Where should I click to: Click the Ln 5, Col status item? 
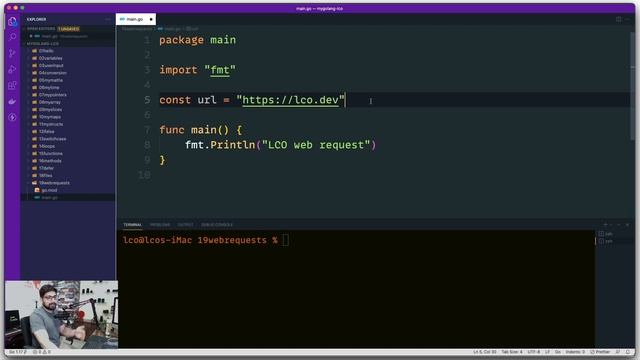[x=484, y=352]
